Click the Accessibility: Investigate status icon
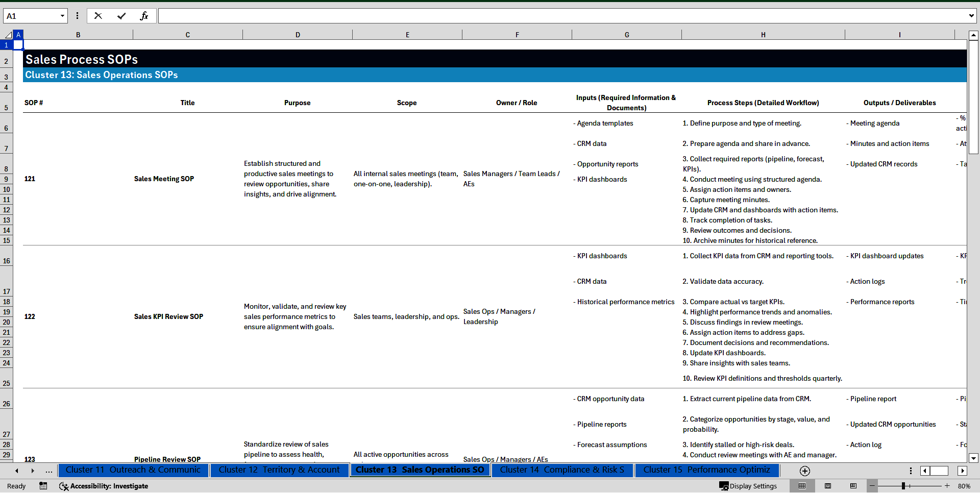This screenshot has width=980, height=493. 104,486
